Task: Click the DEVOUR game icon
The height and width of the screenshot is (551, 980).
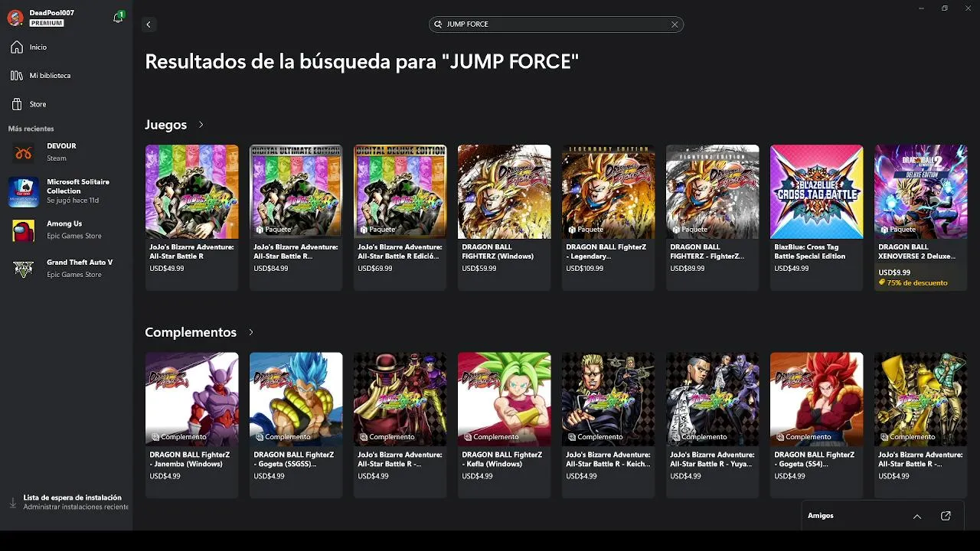Action: pyautogui.click(x=23, y=153)
